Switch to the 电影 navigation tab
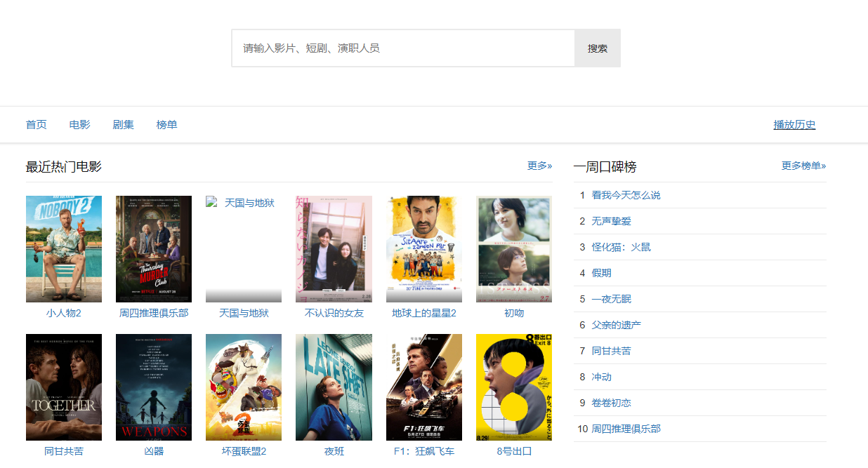 click(80, 125)
